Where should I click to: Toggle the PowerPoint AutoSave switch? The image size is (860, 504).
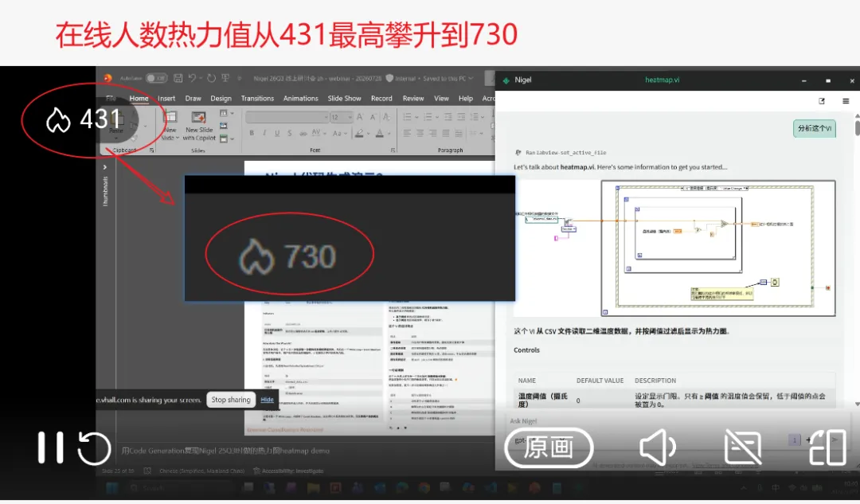156,78
